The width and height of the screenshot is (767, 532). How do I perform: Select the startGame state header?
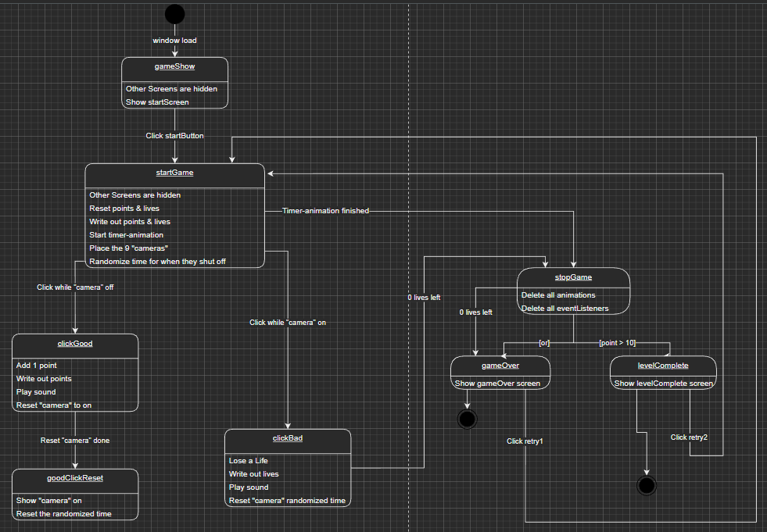point(174,173)
